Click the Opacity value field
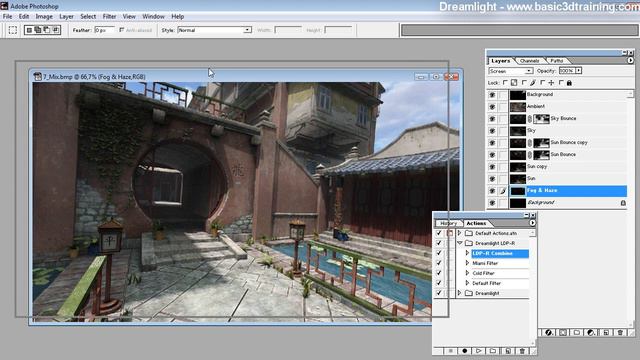This screenshot has width=640, height=360. 567,71
